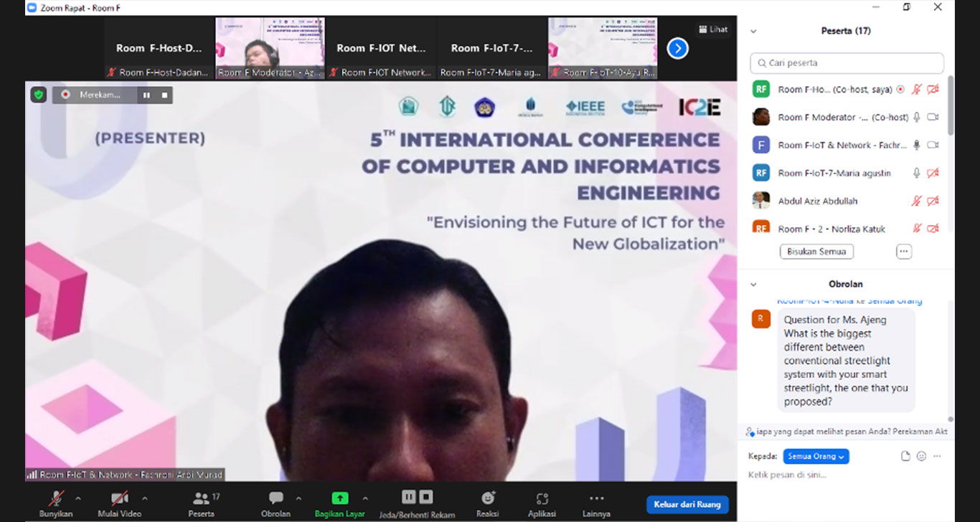Open the Semua Orang recipient dropdown
The width and height of the screenshot is (980, 522).
[x=816, y=456]
